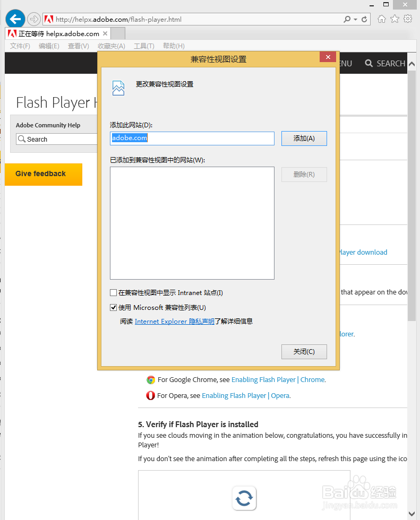Open Enabling Flash Player | Opera link
This screenshot has width=420, height=520.
point(245,396)
